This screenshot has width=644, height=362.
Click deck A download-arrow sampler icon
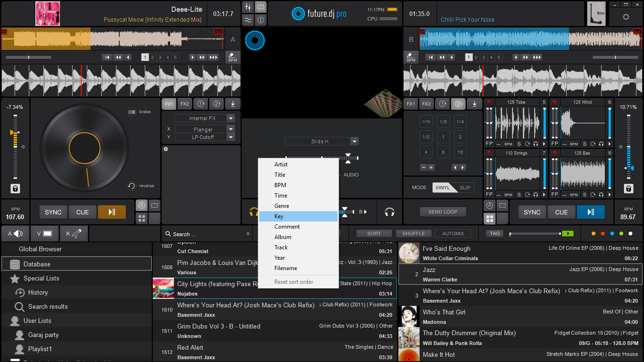233,104
